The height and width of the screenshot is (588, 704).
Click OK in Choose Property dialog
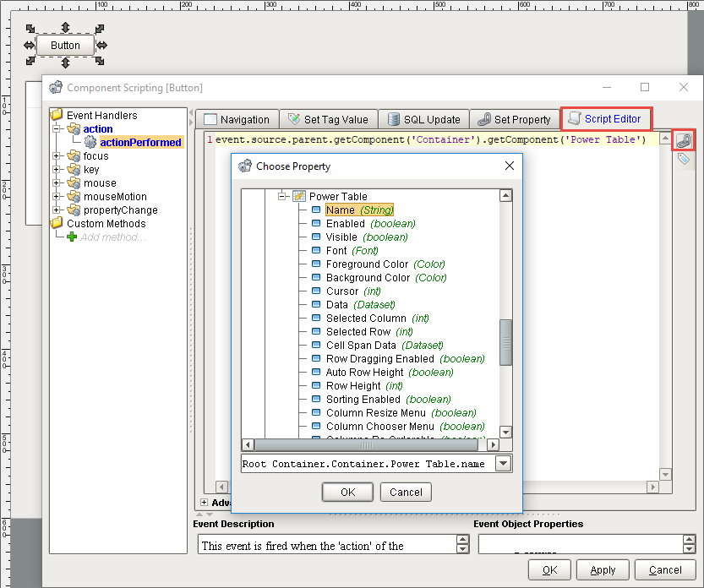347,492
